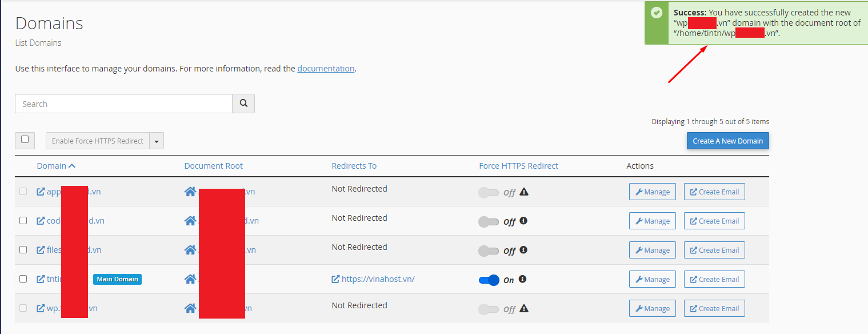Click the home icon in the first row
Screen dimensions: 868x334
190,192
